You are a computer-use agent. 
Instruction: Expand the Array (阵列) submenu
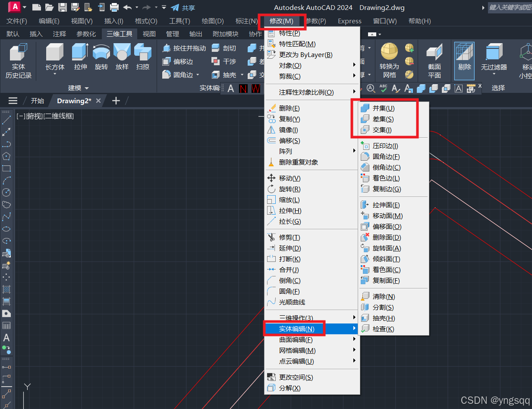coord(312,152)
